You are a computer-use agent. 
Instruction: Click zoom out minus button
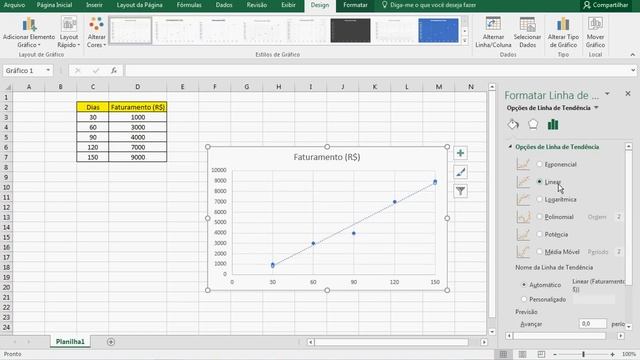[x=555, y=354]
